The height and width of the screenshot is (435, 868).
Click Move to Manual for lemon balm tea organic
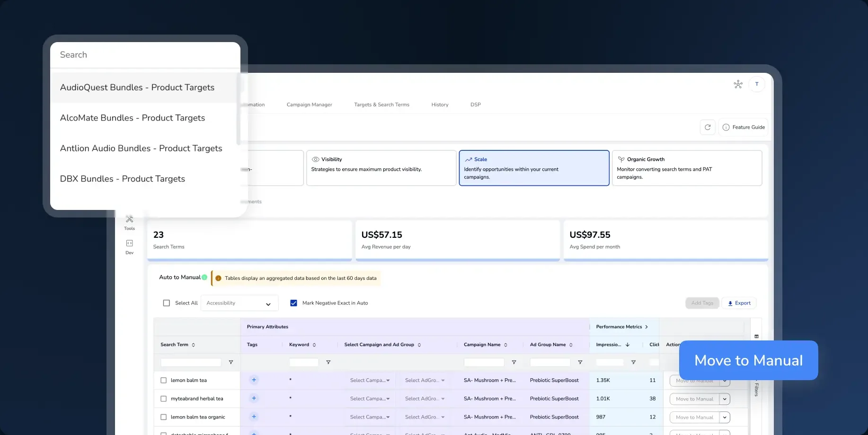pyautogui.click(x=694, y=418)
